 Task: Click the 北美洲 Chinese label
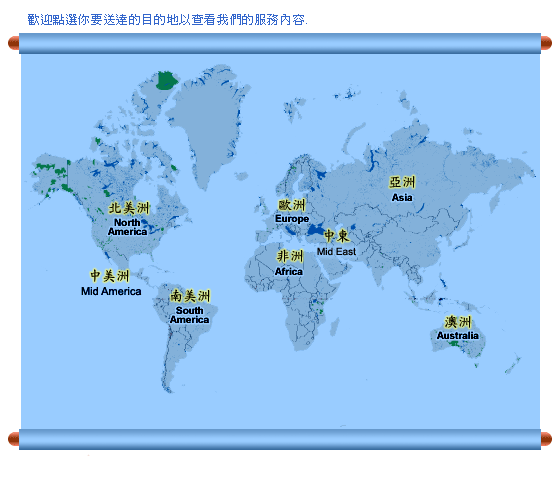[x=129, y=208]
